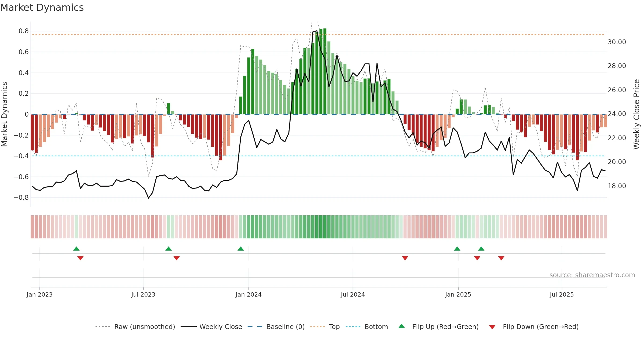Click the Jul 2023 axis label
The image size is (644, 362).
143,294
